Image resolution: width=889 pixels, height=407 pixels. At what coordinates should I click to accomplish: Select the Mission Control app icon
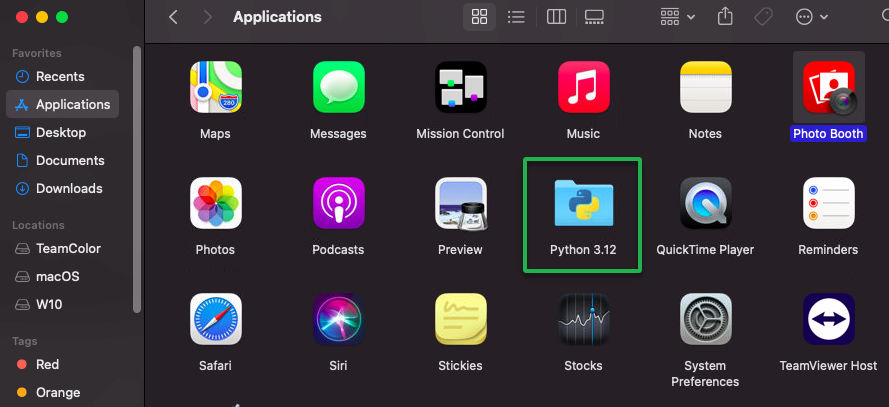pyautogui.click(x=460, y=87)
